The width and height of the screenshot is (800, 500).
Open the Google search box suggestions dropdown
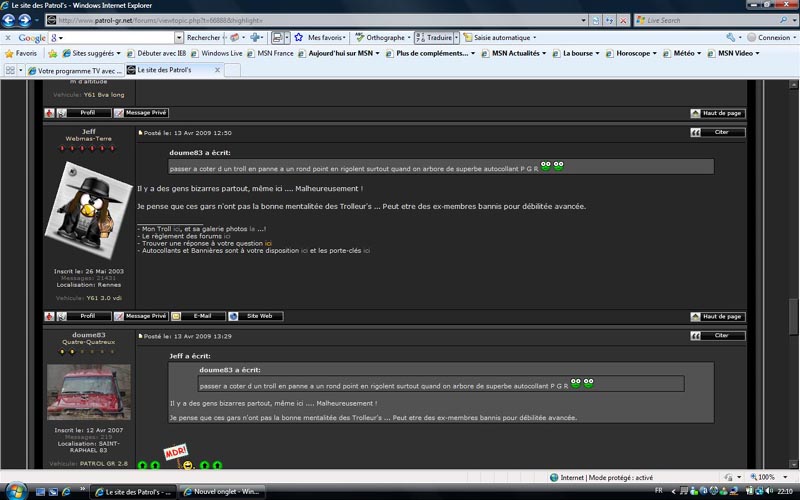point(179,38)
